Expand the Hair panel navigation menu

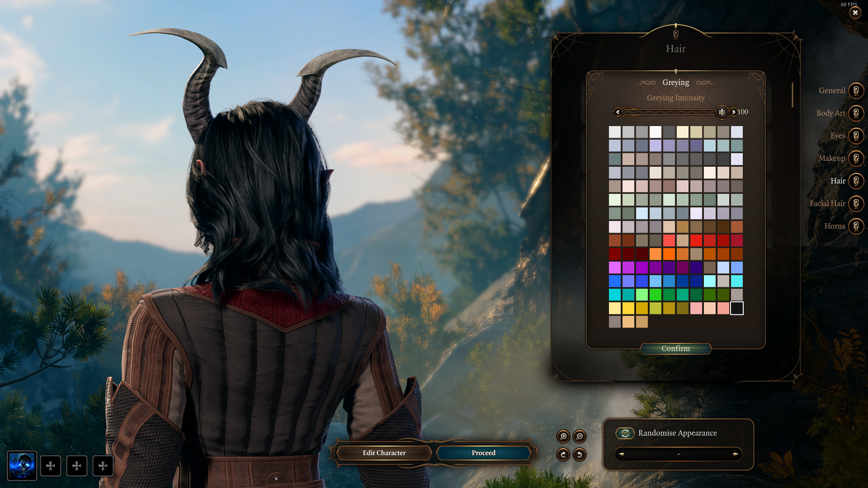pyautogui.click(x=857, y=181)
